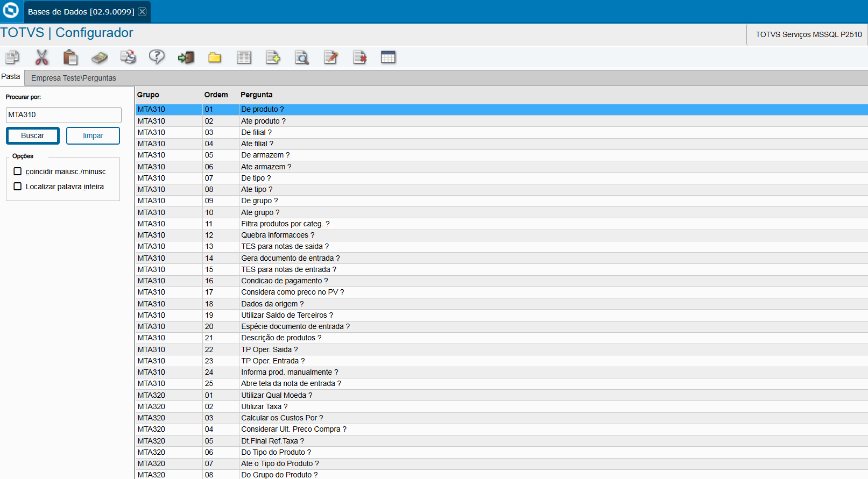
Task: Select the row 'Descrição de produtos ?'
Action: 502,338
